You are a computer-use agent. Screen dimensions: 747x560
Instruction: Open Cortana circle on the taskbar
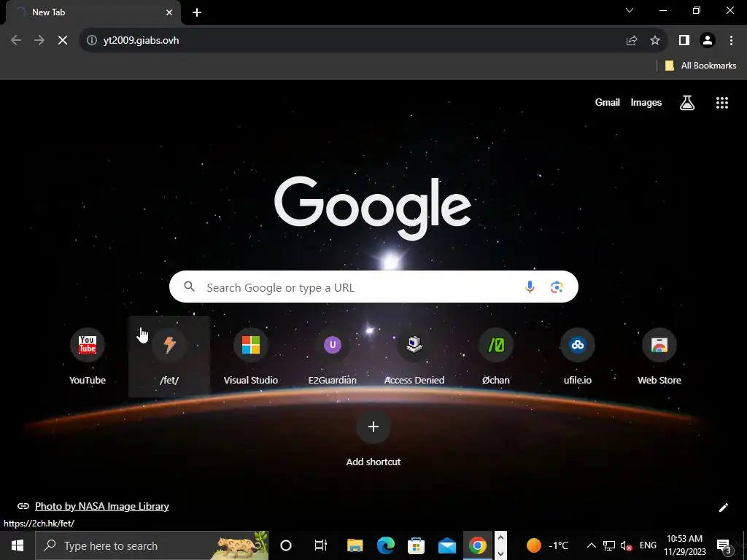286,545
